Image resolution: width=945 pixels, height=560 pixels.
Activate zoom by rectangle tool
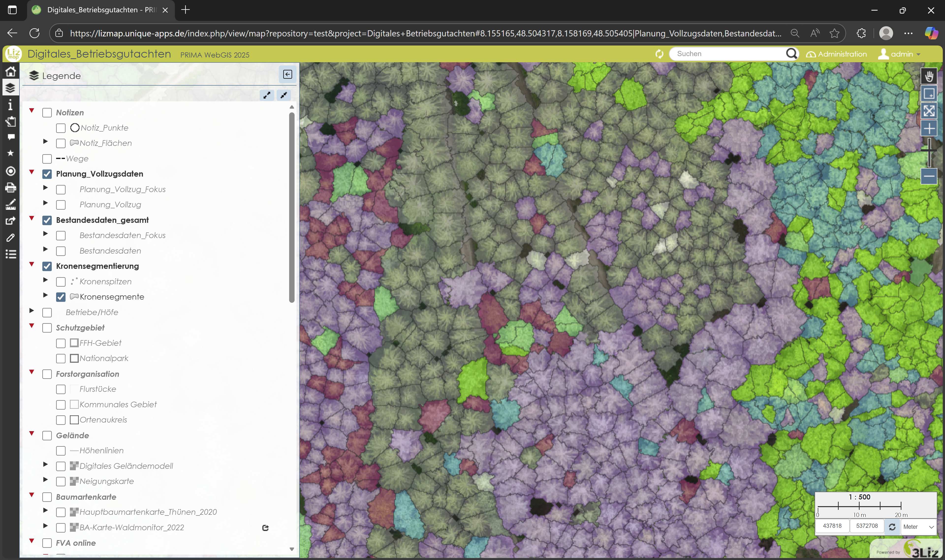click(x=929, y=93)
